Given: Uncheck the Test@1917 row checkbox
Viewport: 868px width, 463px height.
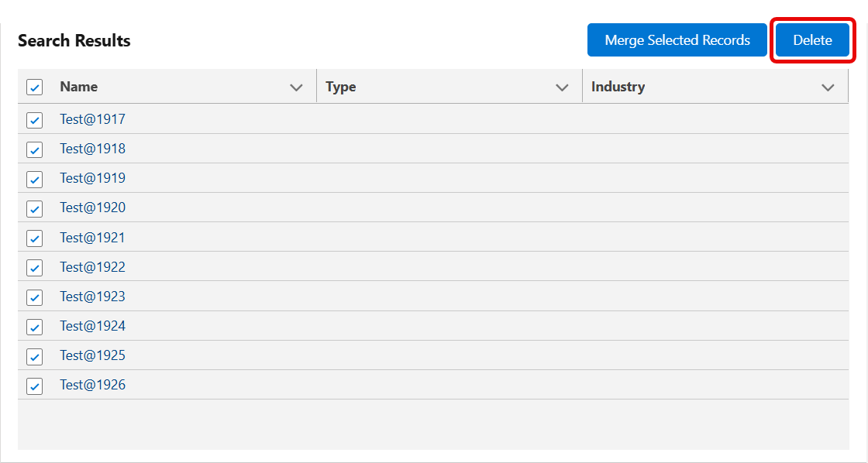Looking at the screenshot, I should point(34,120).
